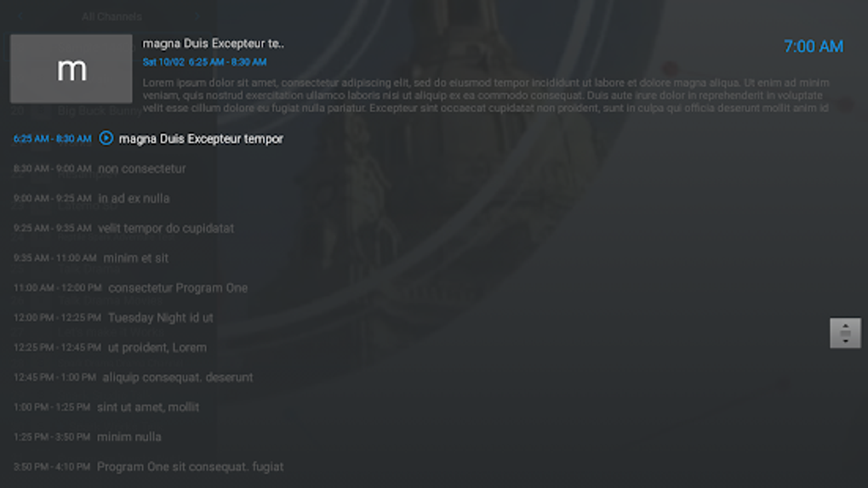Viewport: 868px width, 488px height.
Task: Open the All Channels group header
Action: (x=111, y=17)
